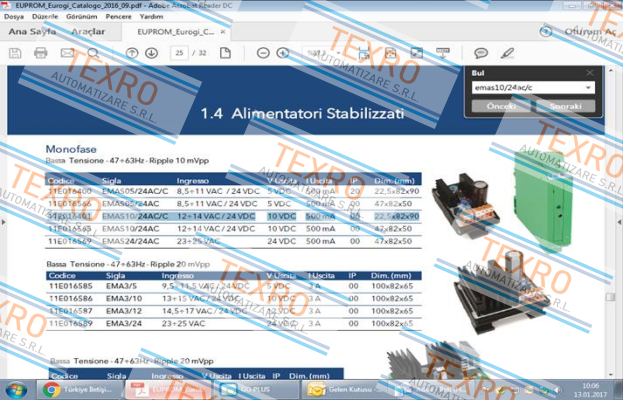Open Gelen Kutusu Outlook taskbar item
The image size is (623, 400).
pos(342,390)
